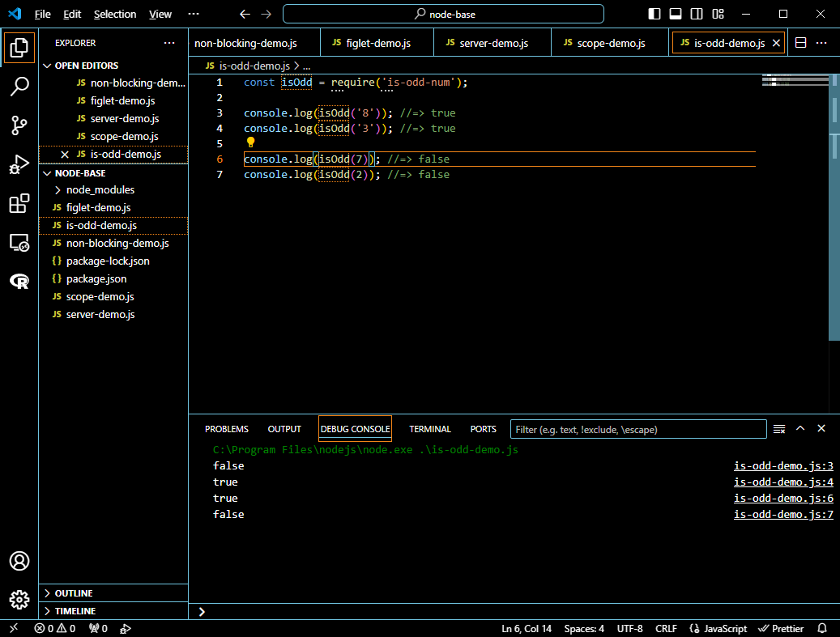This screenshot has width=840, height=637.
Task: Open the File menu
Action: click(42, 14)
